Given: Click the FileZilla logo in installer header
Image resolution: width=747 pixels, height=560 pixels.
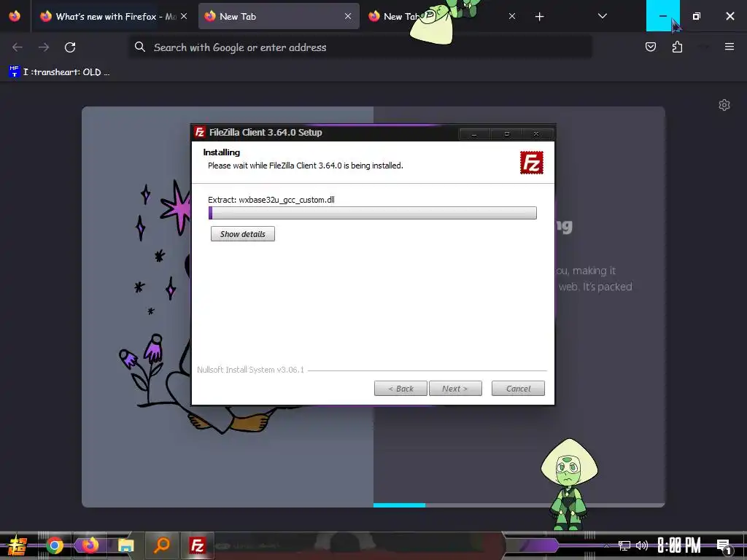Looking at the screenshot, I should tap(532, 163).
